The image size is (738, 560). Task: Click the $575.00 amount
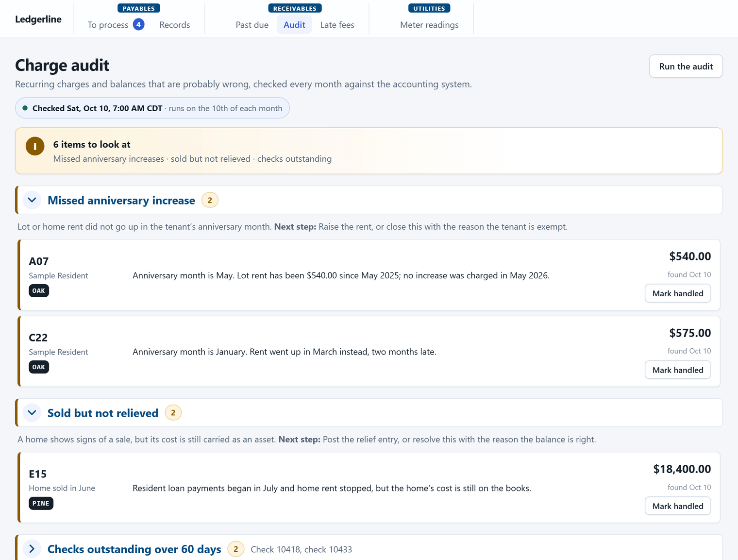[x=690, y=333]
